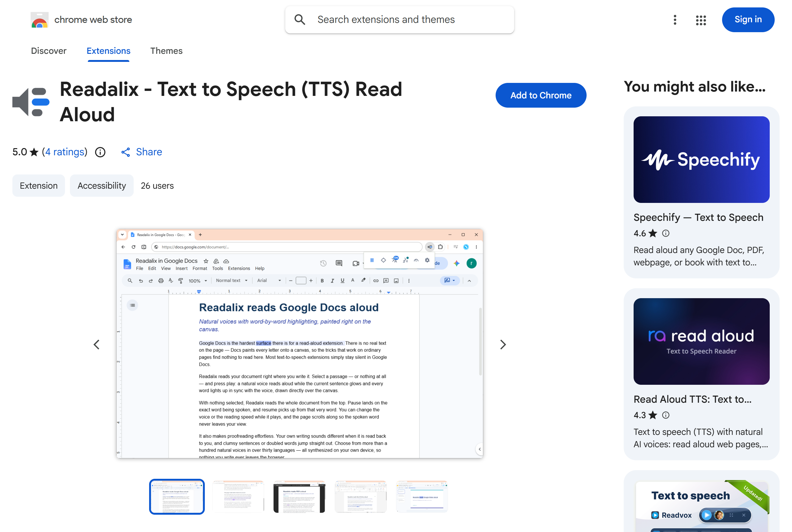The image size is (792, 532).
Task: Open the Google apps grid
Action: tap(700, 20)
